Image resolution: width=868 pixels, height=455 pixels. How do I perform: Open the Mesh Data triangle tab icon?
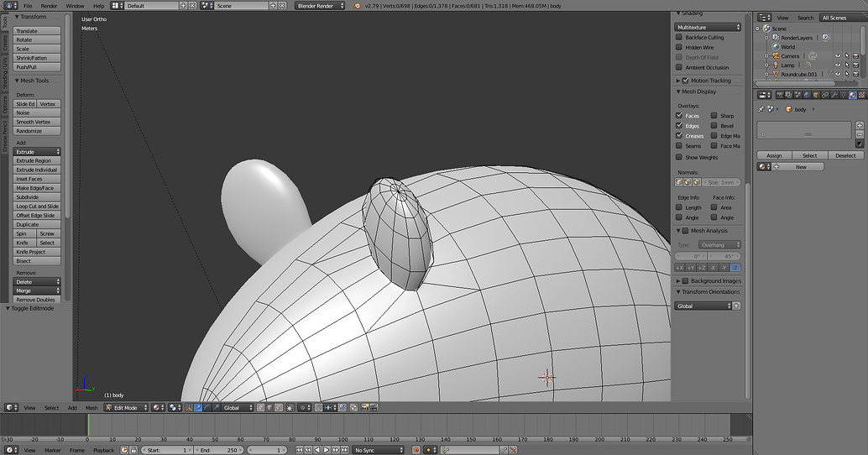point(843,95)
